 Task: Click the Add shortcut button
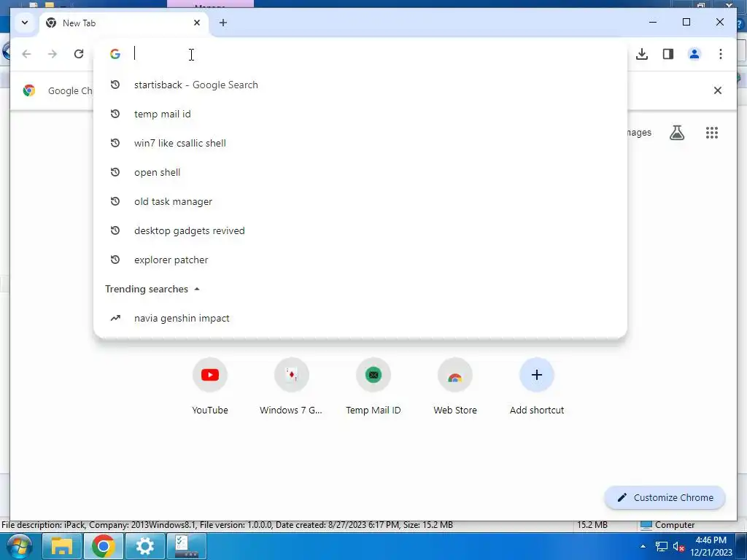[536, 387]
